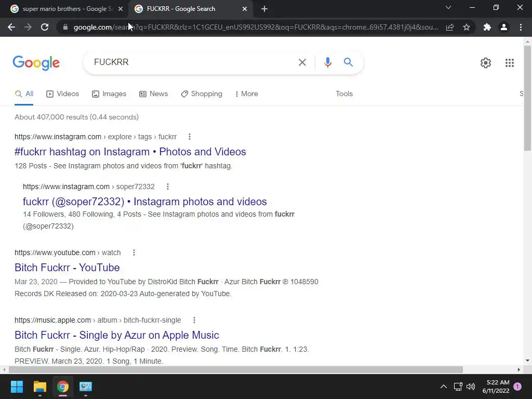Reload the current page
The image size is (532, 399).
click(x=45, y=27)
